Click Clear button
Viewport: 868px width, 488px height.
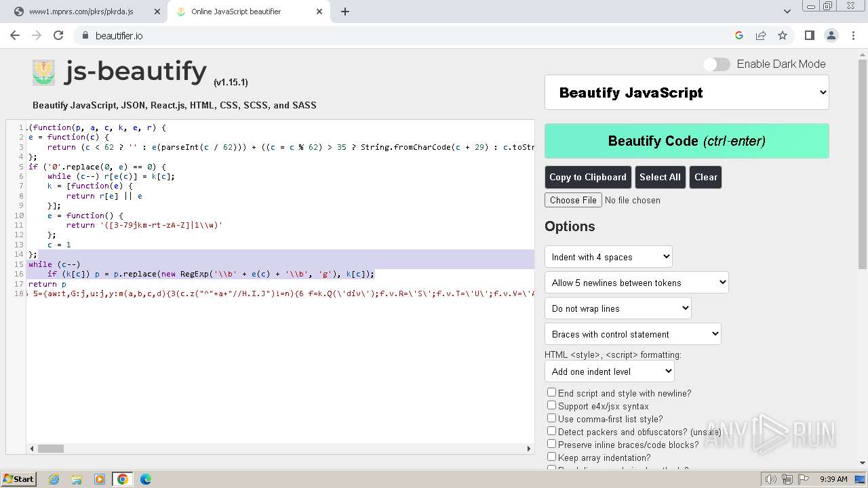pos(705,177)
